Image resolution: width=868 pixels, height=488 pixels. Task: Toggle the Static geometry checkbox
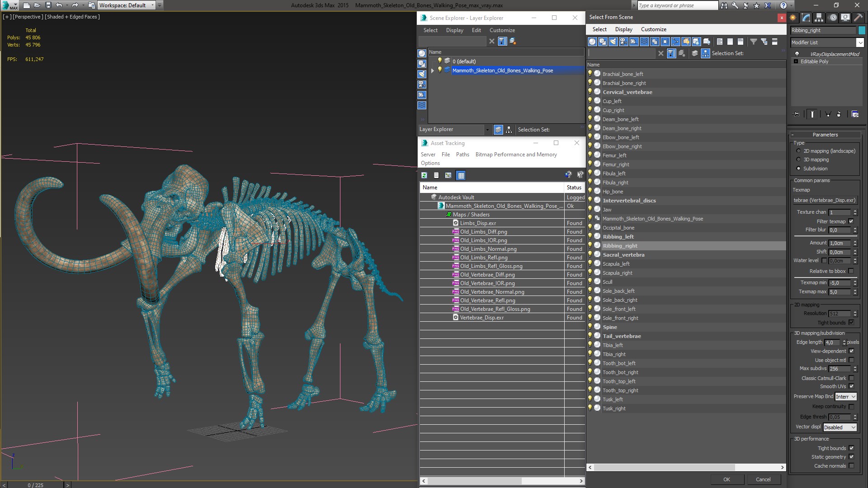pyautogui.click(x=851, y=457)
